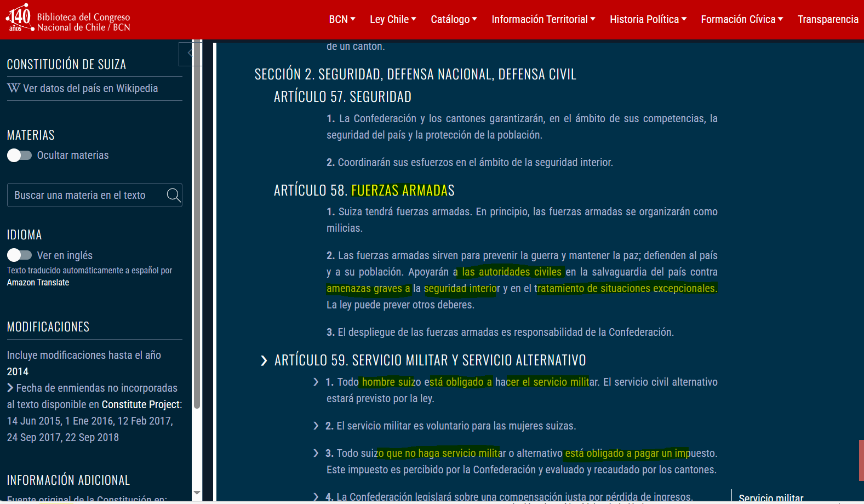The height and width of the screenshot is (504, 864).
Task: Click the chevron beside Artículo 59 heading
Action: 264,360
